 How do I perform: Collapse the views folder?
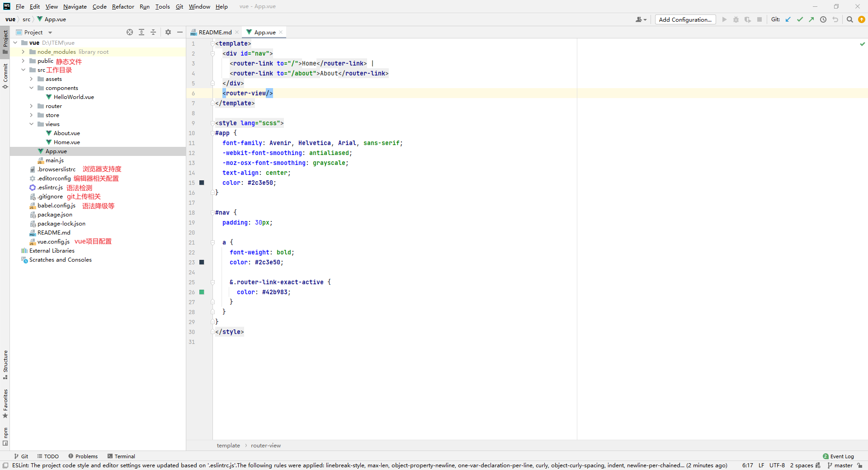click(31, 124)
